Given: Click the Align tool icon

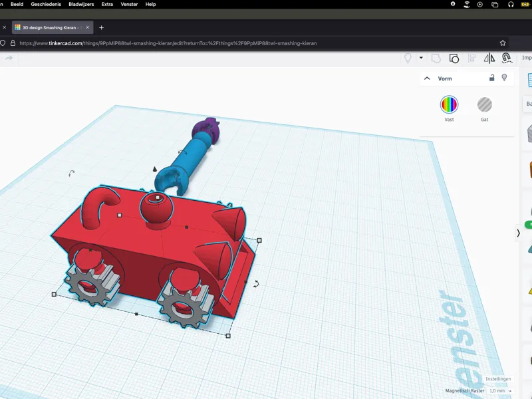Looking at the screenshot, I should point(472,59).
